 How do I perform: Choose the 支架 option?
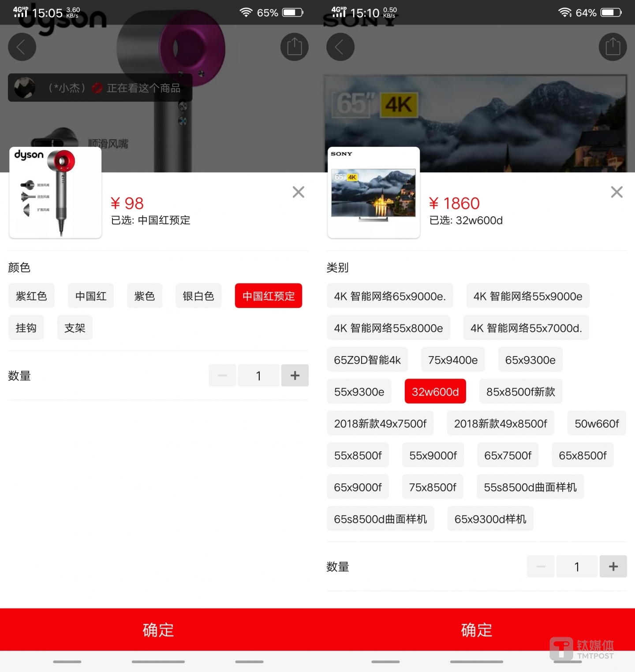(75, 327)
